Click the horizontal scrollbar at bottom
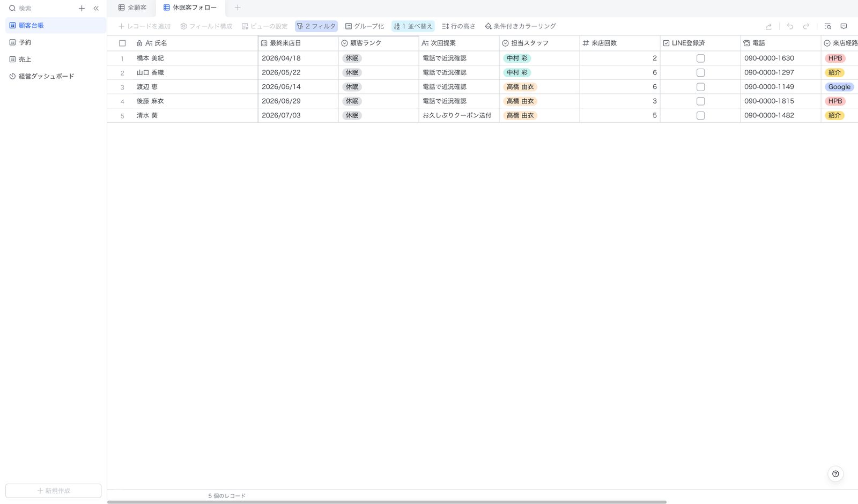858x504 pixels. coord(387,502)
